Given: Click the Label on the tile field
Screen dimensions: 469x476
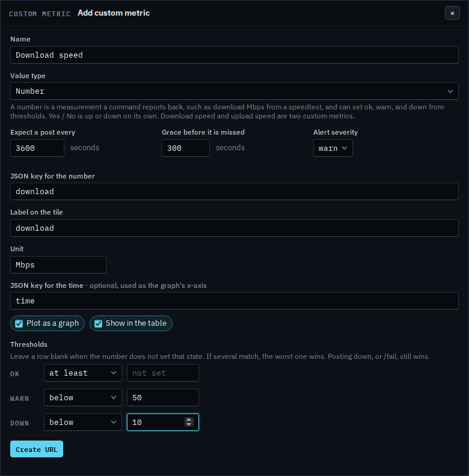Looking at the screenshot, I should 234,228.
